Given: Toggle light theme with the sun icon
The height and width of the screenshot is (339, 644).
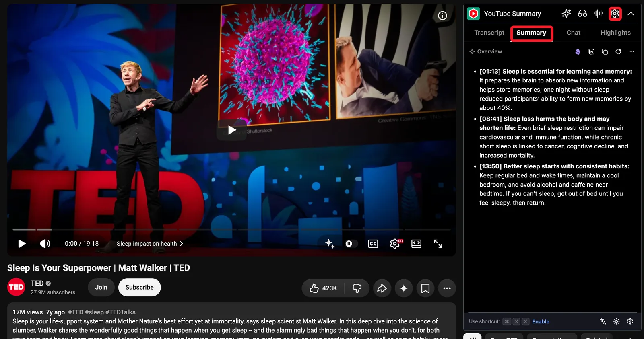Looking at the screenshot, I should 616,321.
